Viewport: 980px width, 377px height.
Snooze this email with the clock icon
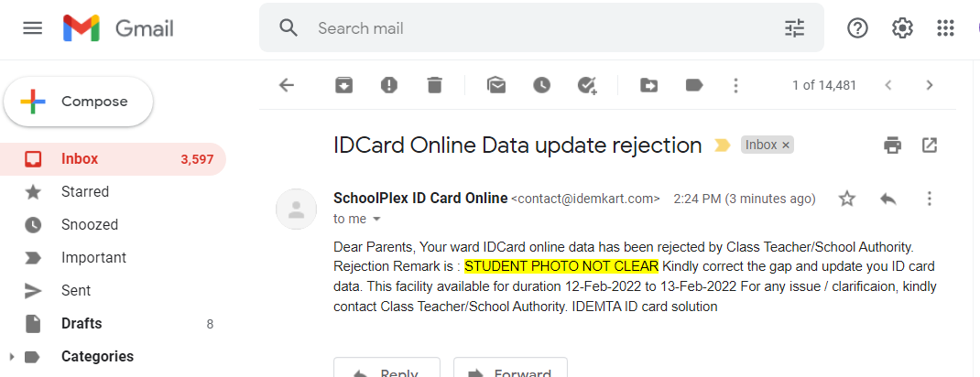tap(542, 85)
